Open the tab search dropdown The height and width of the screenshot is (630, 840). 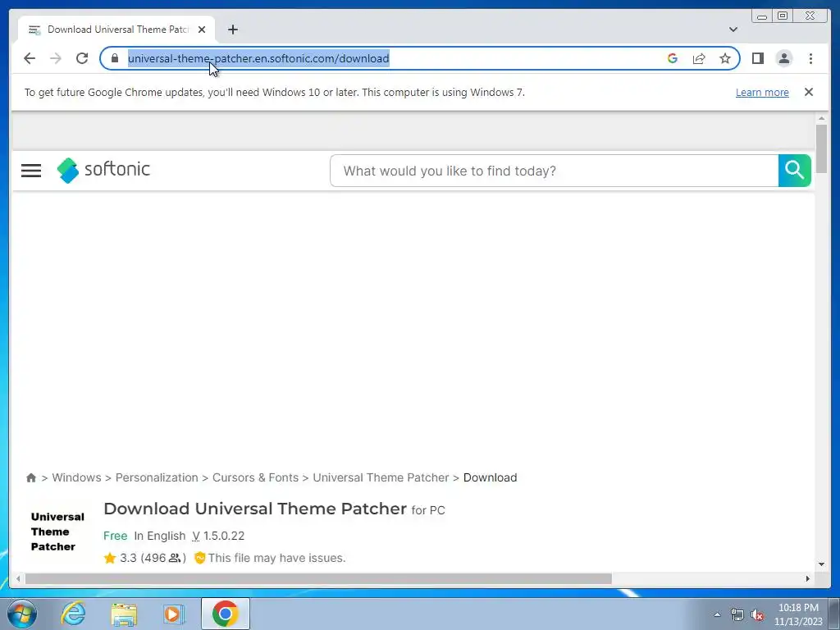(x=733, y=30)
